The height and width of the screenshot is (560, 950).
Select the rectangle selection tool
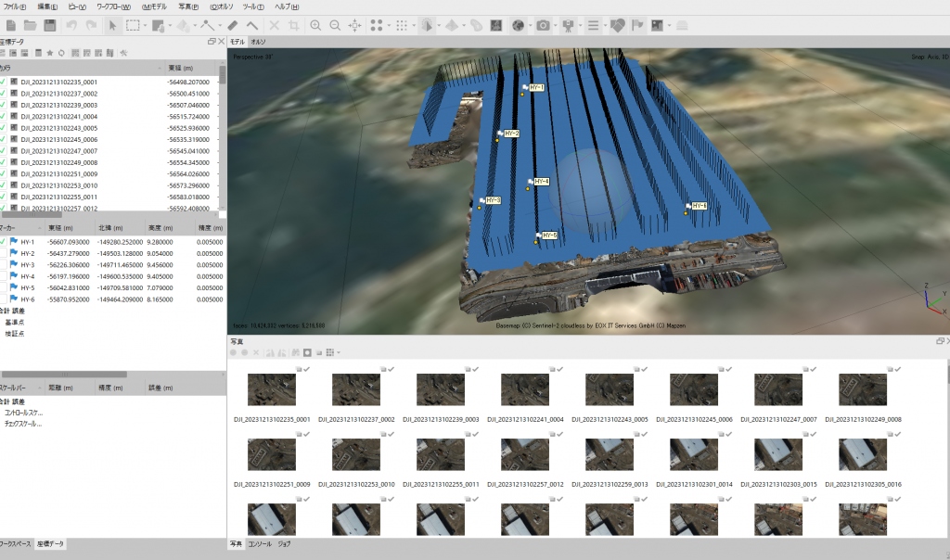tap(133, 25)
